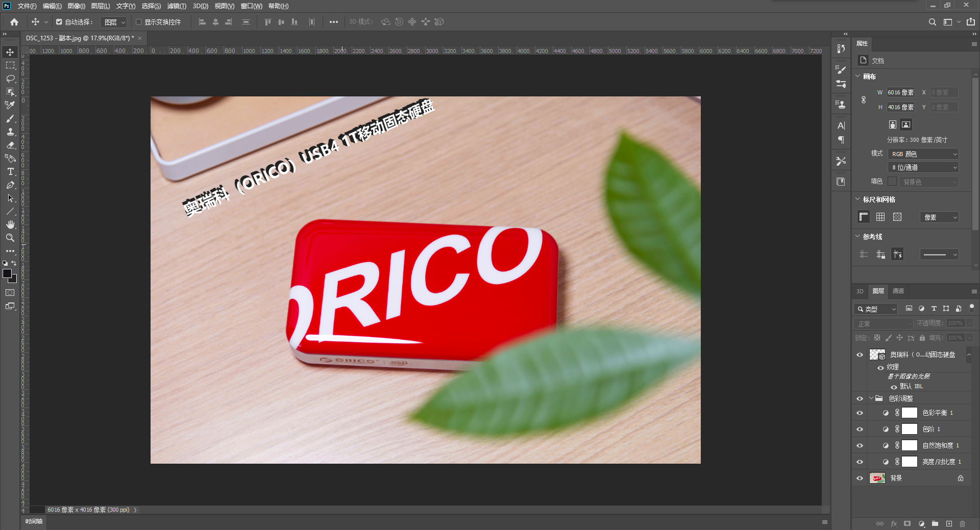This screenshot has width=980, height=530.
Task: Select the 背景 layer thumbnail
Action: click(x=877, y=478)
